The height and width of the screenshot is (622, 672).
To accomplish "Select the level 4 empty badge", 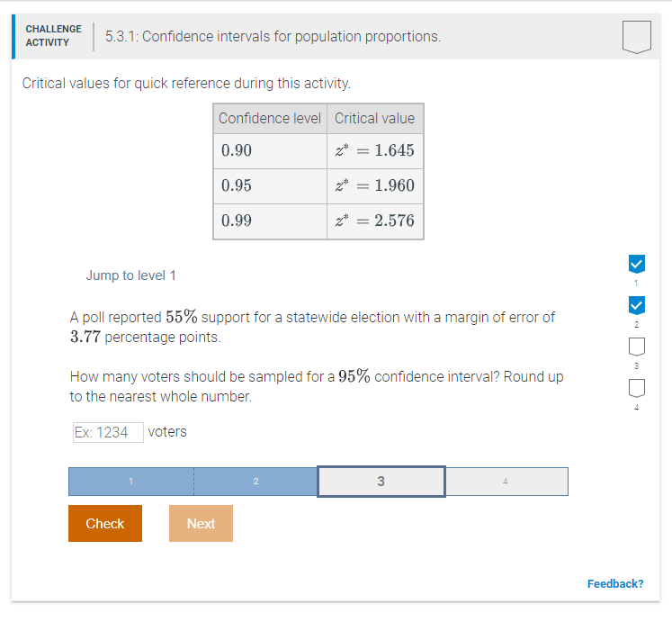I will coord(636,388).
